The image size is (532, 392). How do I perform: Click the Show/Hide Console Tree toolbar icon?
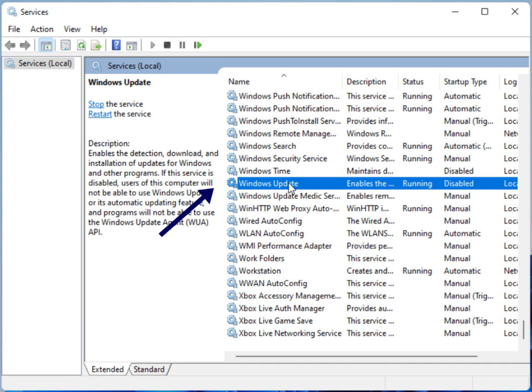click(x=46, y=45)
